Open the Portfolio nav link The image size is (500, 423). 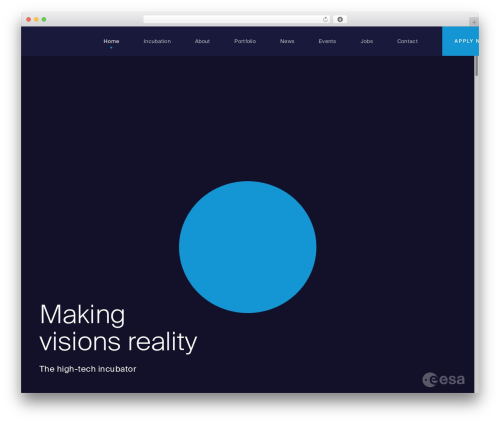tap(245, 41)
